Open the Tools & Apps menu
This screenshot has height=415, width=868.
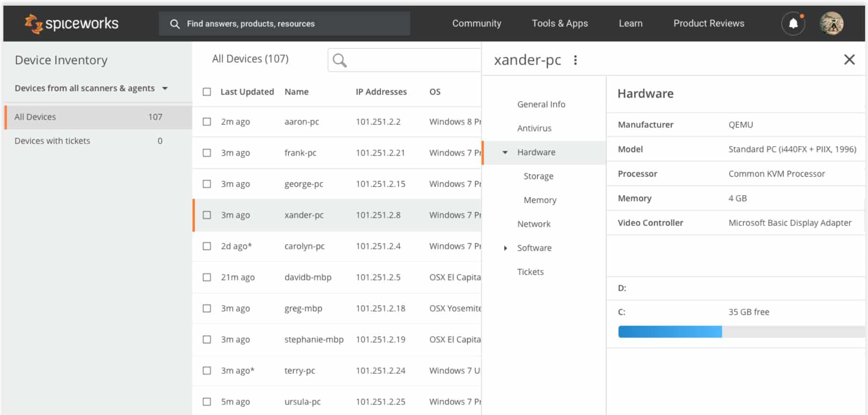pyautogui.click(x=560, y=23)
